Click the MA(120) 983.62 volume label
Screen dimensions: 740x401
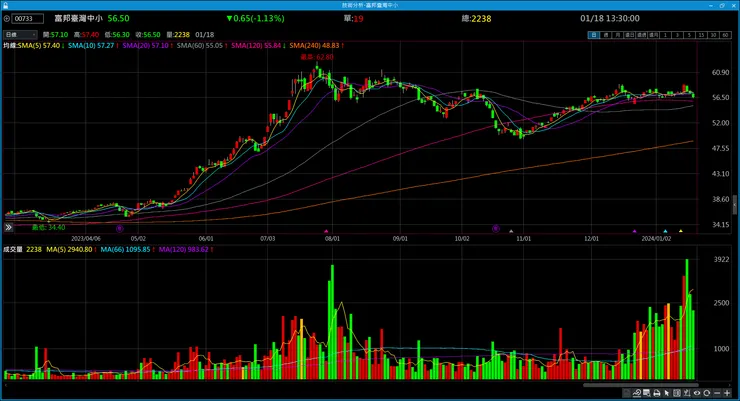(184, 249)
